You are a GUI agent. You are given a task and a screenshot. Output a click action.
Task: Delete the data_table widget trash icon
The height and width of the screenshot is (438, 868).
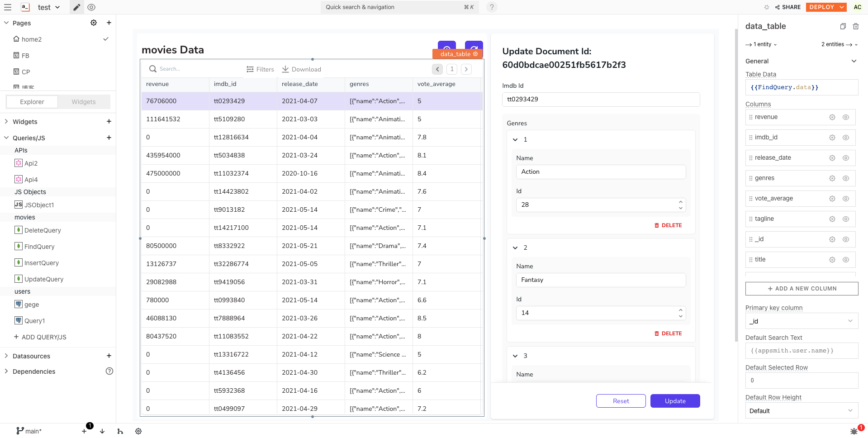(856, 26)
